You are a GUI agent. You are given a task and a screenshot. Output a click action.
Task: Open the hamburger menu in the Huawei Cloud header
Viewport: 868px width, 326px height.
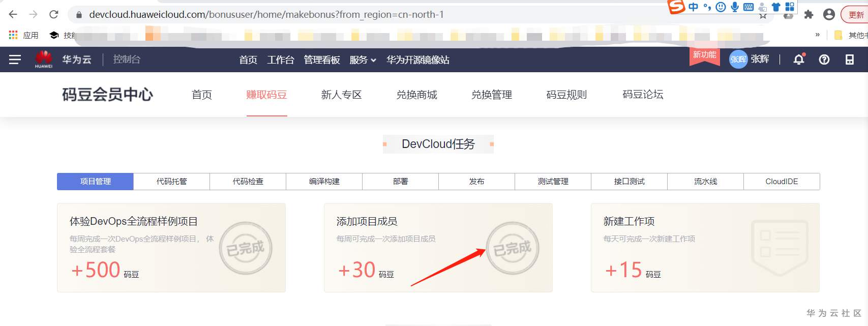pyautogui.click(x=15, y=60)
